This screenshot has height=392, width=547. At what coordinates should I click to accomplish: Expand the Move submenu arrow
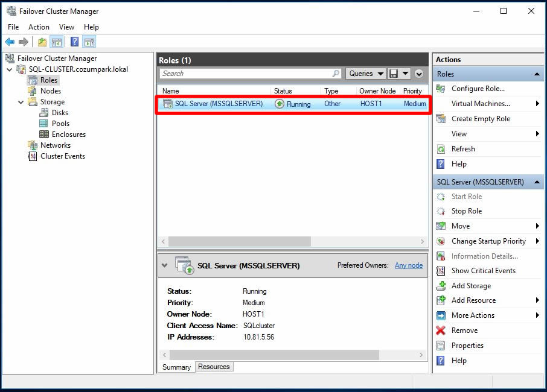coord(537,226)
